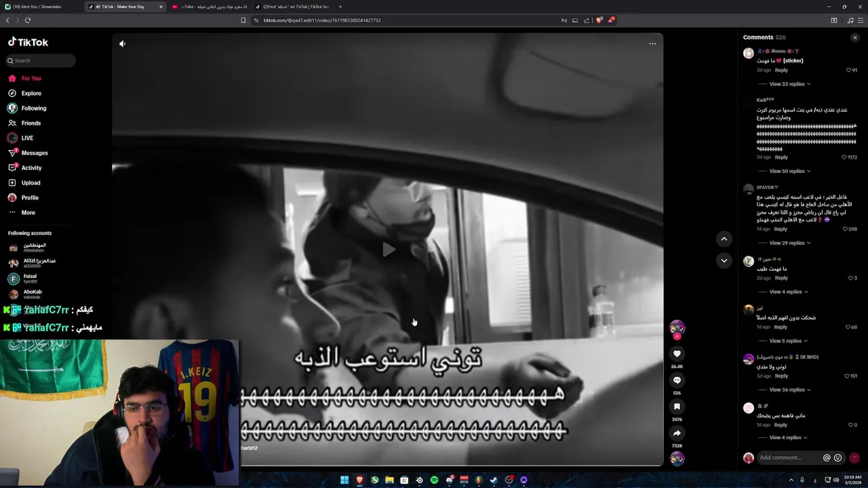
Task: Open AboKab following account
Action: click(26, 294)
